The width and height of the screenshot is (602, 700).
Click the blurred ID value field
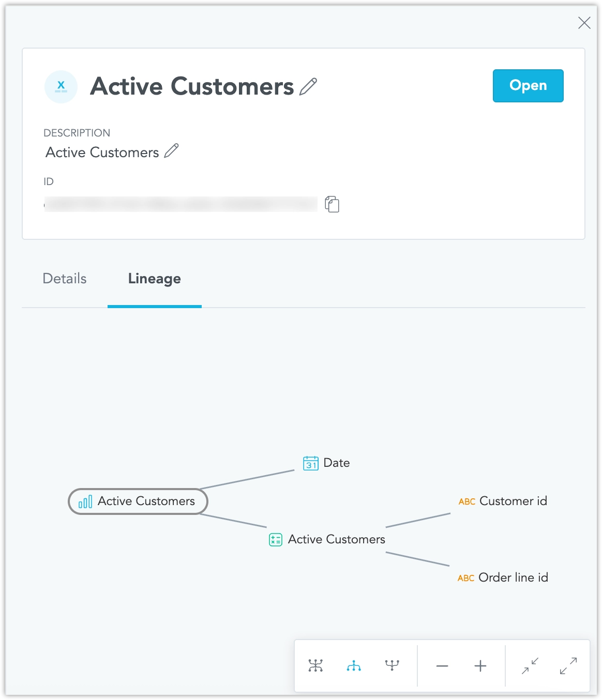coord(181,204)
